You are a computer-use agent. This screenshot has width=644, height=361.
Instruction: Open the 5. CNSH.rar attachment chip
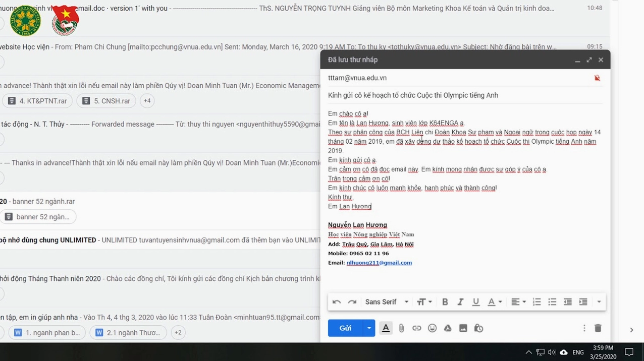(x=106, y=101)
